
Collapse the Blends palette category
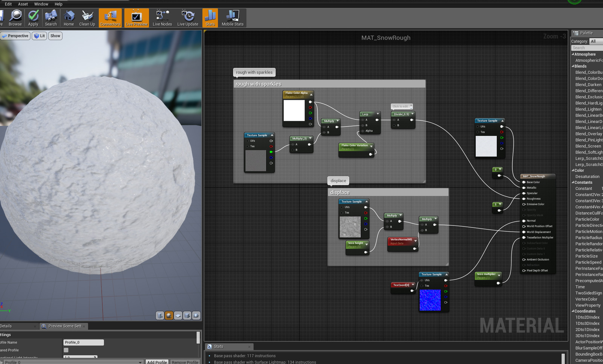573,66
